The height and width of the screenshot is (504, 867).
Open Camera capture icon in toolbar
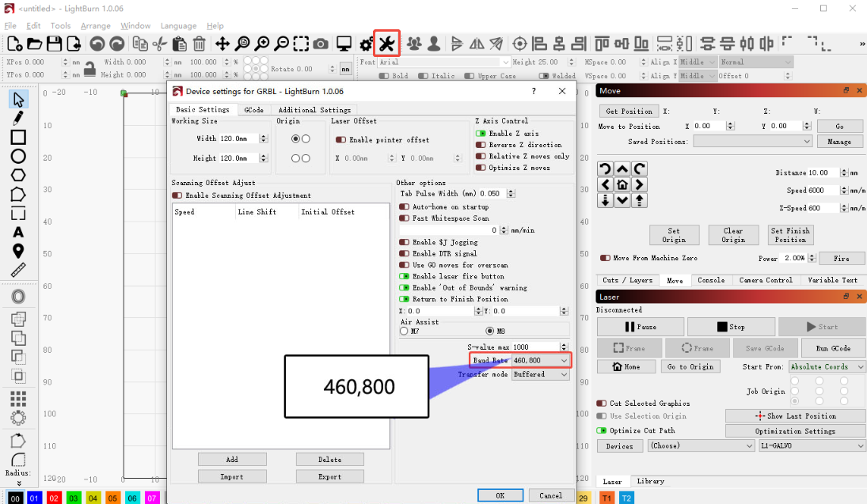[321, 44]
